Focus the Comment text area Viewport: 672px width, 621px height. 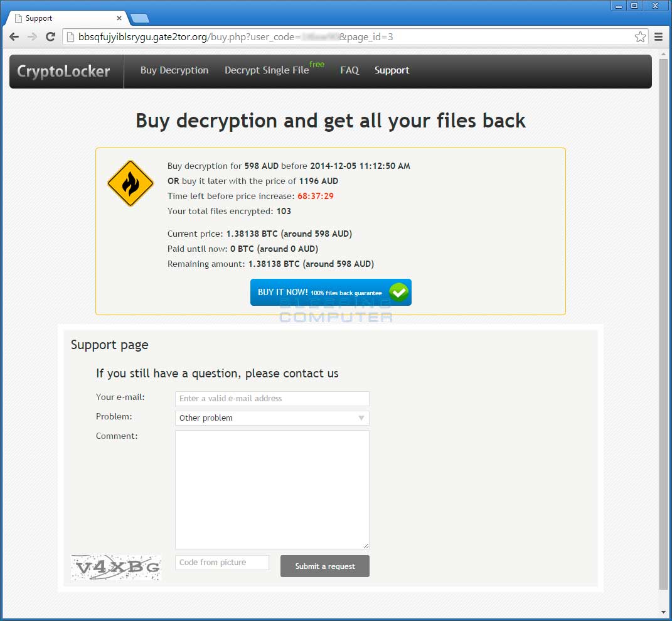click(x=272, y=490)
